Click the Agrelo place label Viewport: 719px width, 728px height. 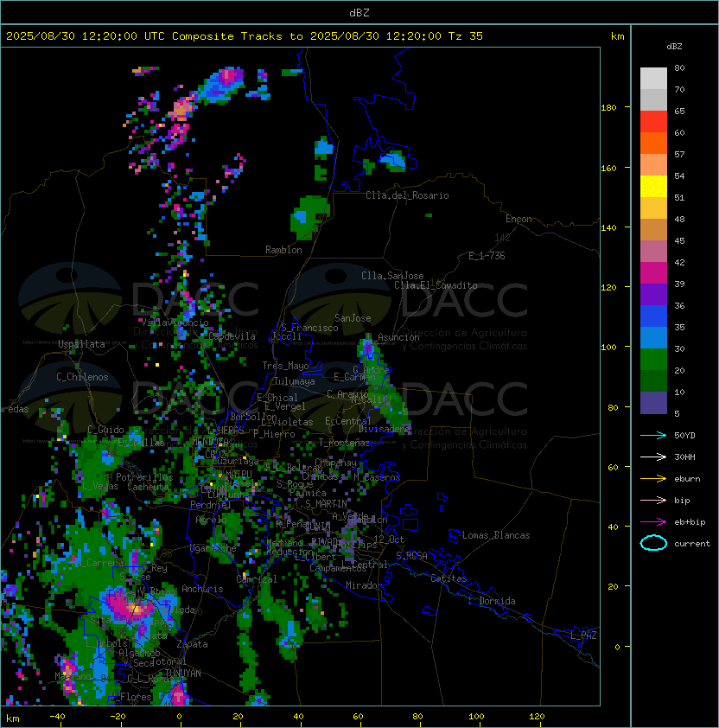point(211,520)
